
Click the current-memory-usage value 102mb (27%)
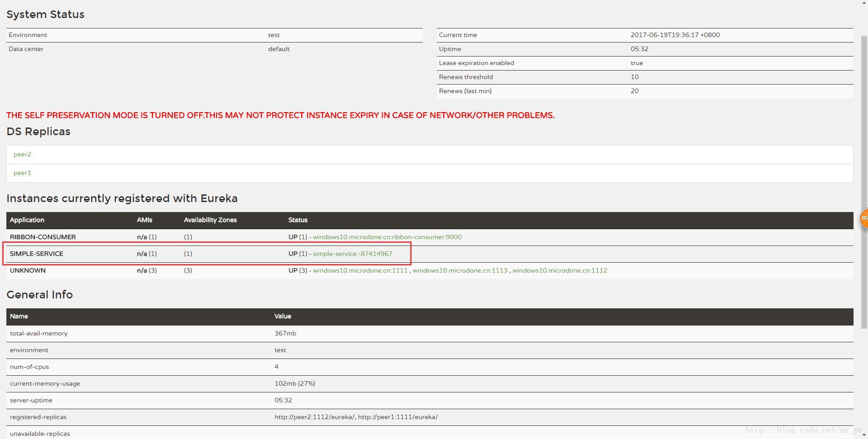(x=294, y=383)
